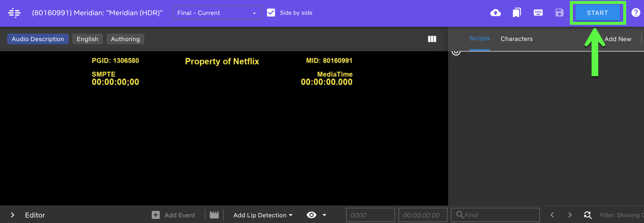Expand the Editor panel chevron
Image resolution: width=644 pixels, height=223 pixels.
coord(12,215)
